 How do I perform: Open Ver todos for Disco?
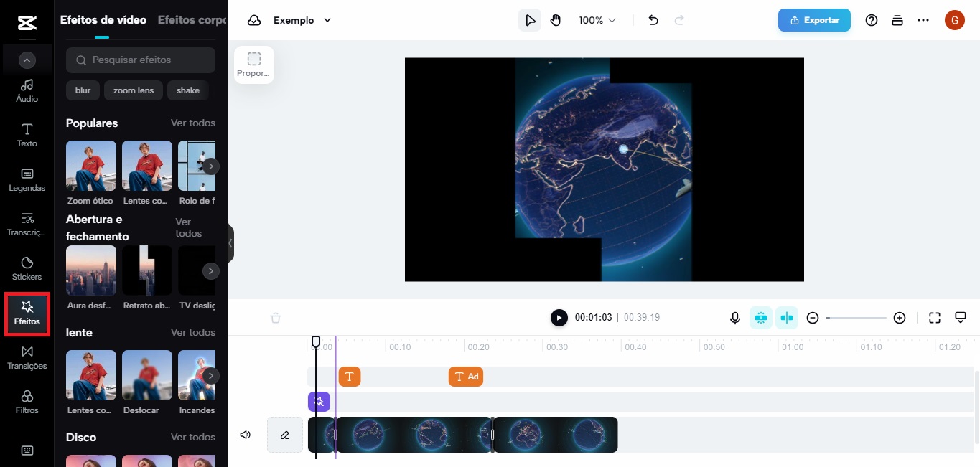[193, 437]
